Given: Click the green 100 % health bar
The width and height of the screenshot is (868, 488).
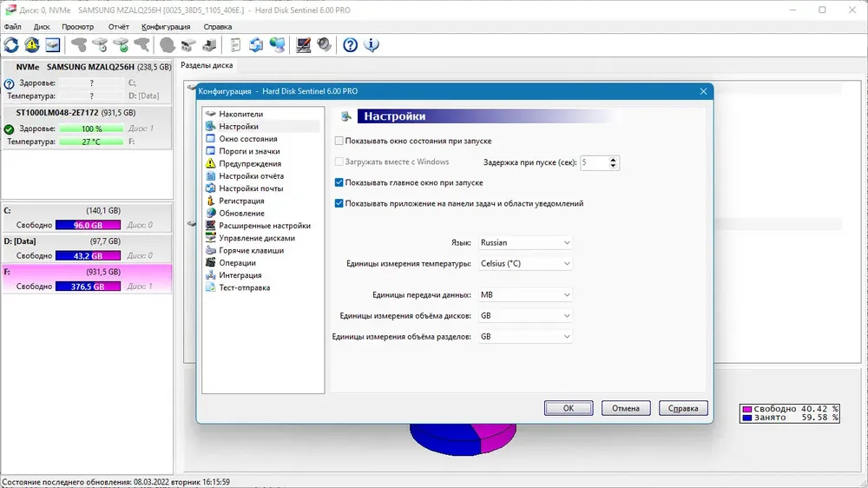Looking at the screenshot, I should pos(91,129).
